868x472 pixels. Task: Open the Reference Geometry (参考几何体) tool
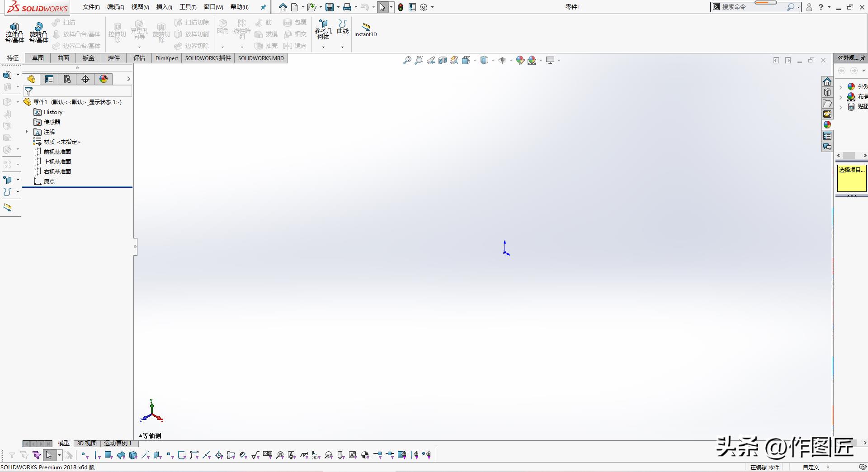click(323, 29)
